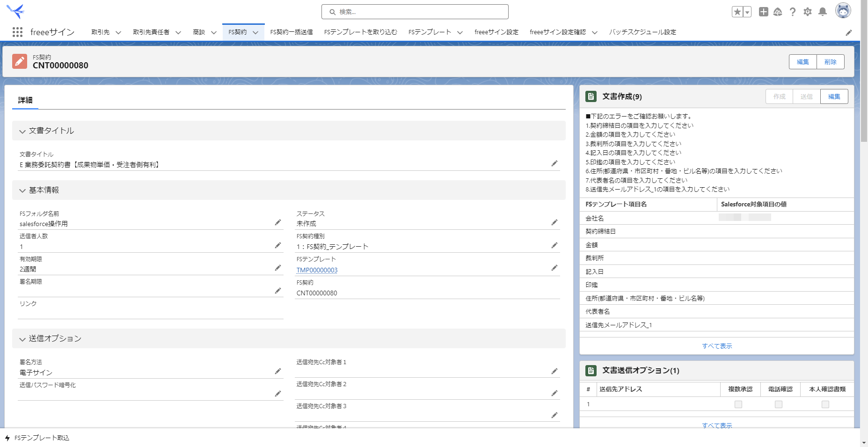Click the 編集 button in 文書作成 panel
This screenshot has height=447, width=868.
coord(834,96)
